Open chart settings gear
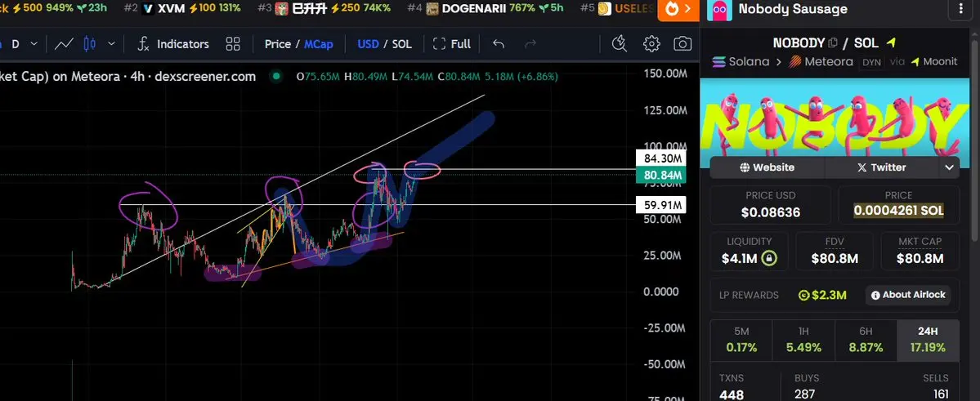 pyautogui.click(x=652, y=44)
